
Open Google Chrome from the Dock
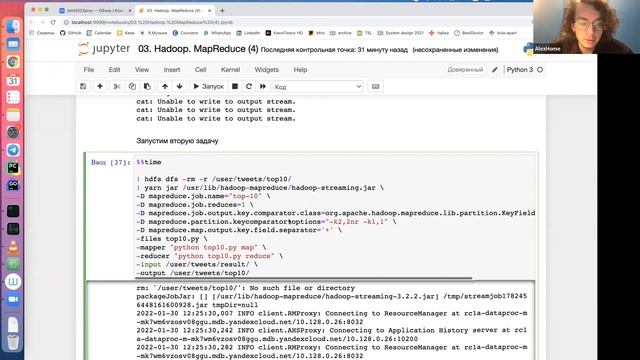coord(13,62)
